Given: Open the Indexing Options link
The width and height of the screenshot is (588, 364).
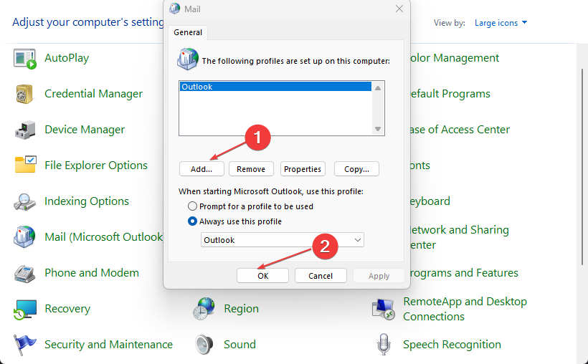Looking at the screenshot, I should tap(87, 201).
